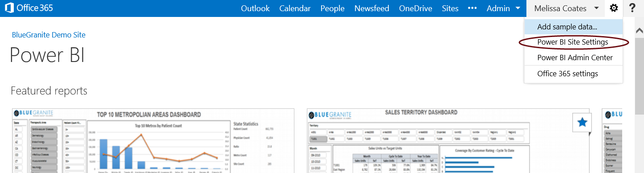Open BlueGranite Demo Site link
The width and height of the screenshot is (644, 173).
49,35
